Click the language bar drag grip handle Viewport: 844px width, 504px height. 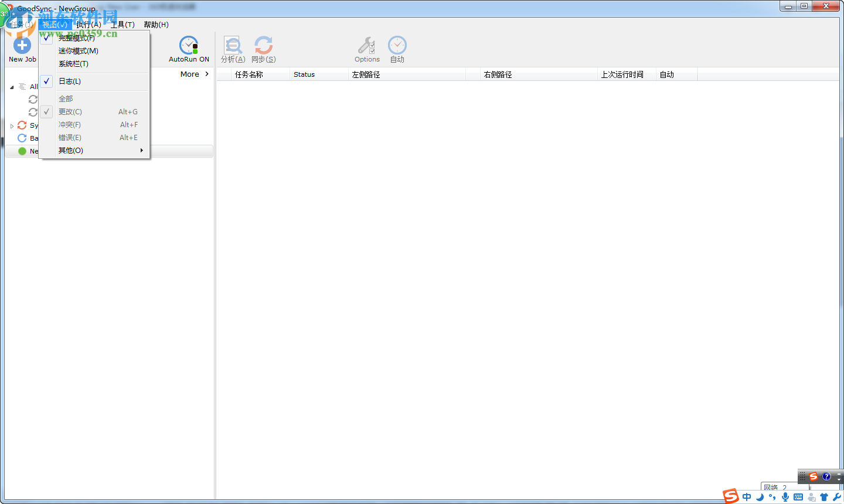pos(802,476)
